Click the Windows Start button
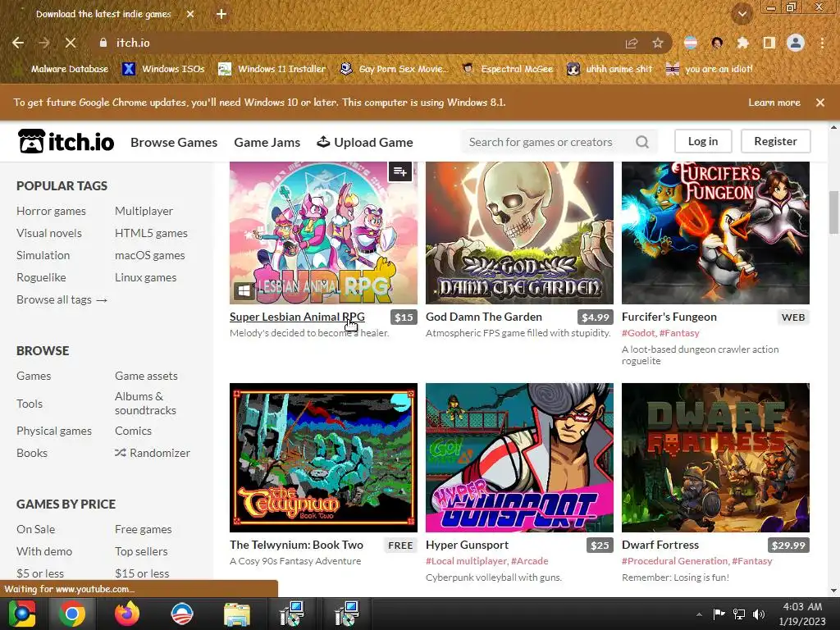840x630 pixels. tap(21, 614)
